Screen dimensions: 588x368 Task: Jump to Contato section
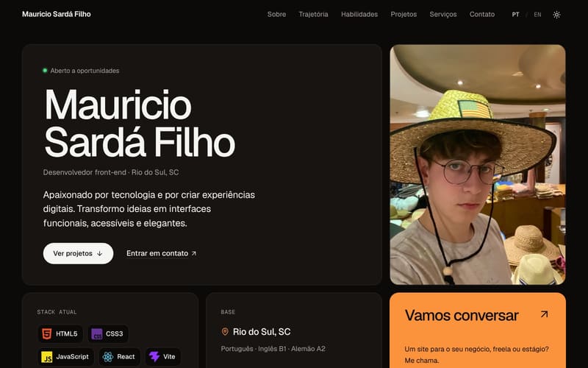482,14
